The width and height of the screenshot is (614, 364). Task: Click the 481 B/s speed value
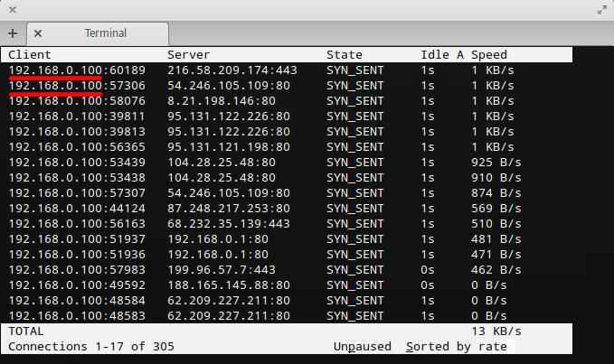click(496, 239)
